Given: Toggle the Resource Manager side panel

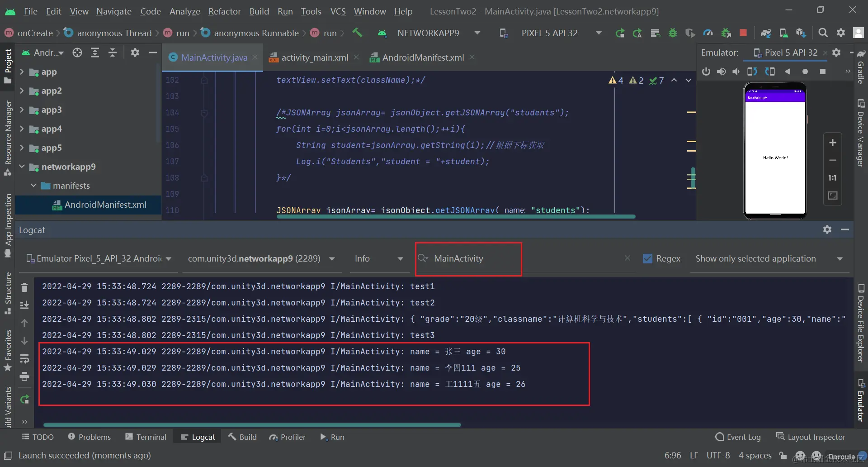Looking at the screenshot, I should coord(8,138).
